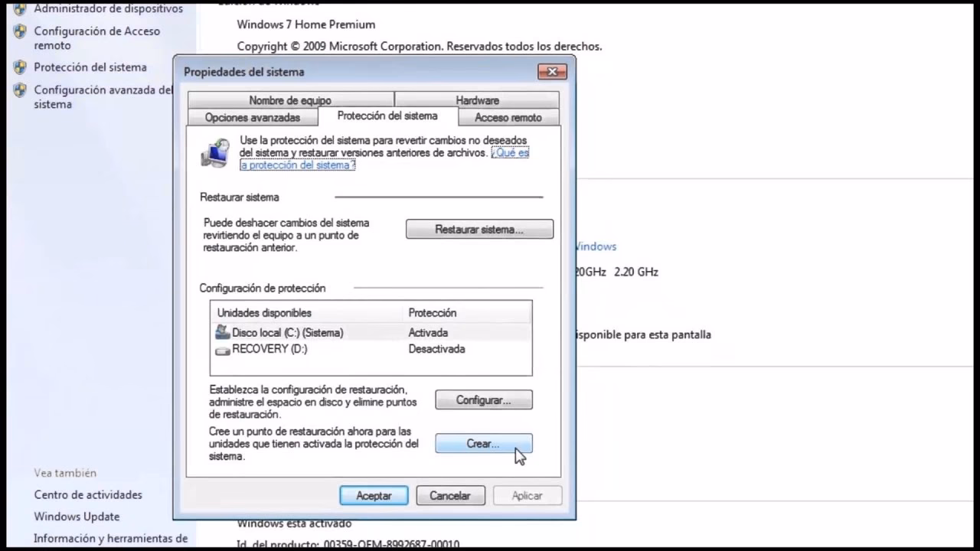Click the computer monitor icon in the dialog
Image resolution: width=980 pixels, height=551 pixels.
pyautogui.click(x=216, y=152)
